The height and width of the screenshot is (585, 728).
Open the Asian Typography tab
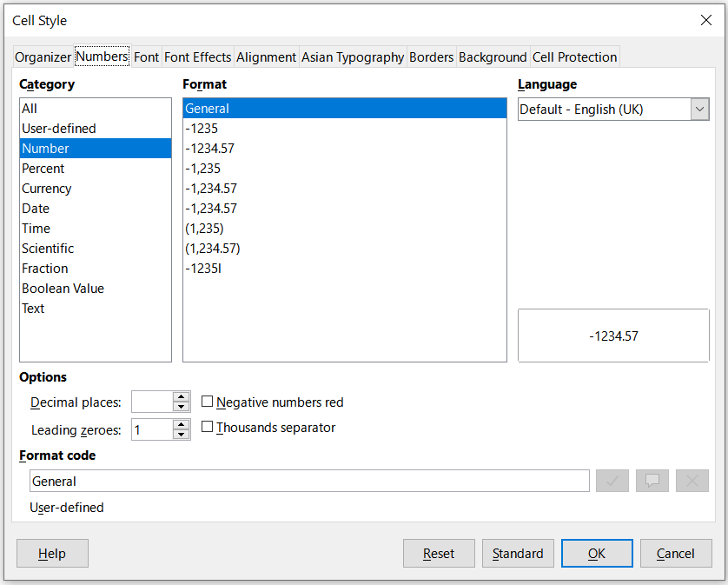[353, 57]
